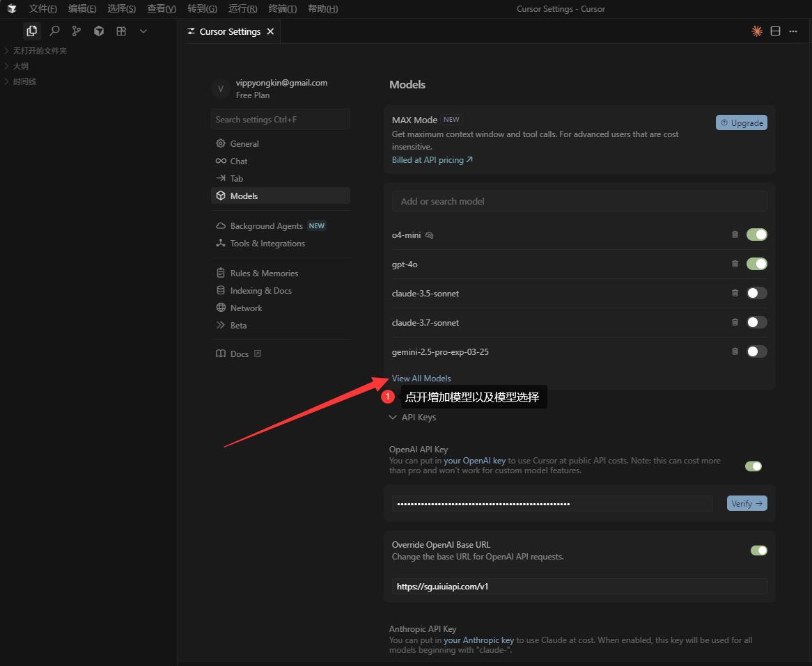Delete the o4-mini model

(735, 235)
